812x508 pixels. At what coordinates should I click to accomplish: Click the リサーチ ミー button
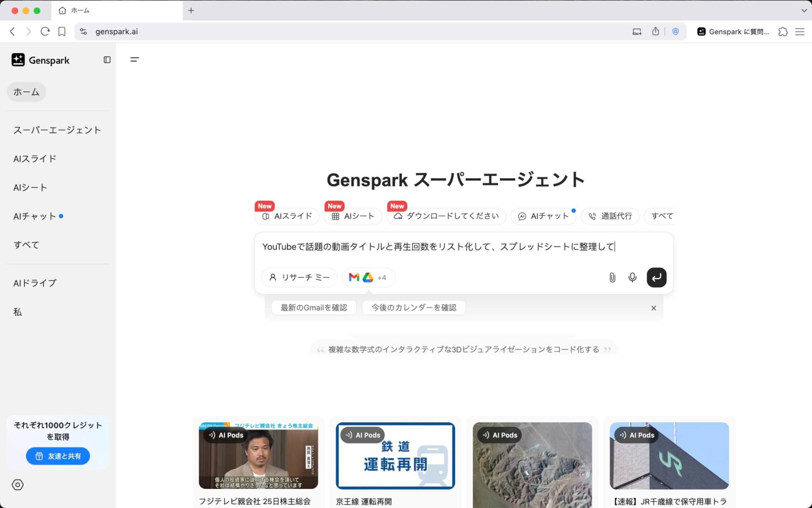tap(299, 277)
